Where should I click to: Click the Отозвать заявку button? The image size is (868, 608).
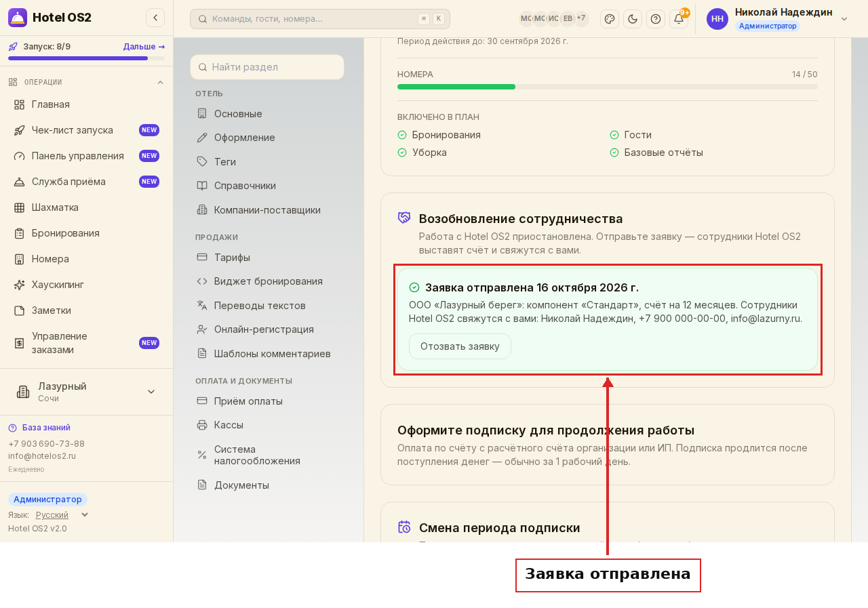pyautogui.click(x=460, y=346)
